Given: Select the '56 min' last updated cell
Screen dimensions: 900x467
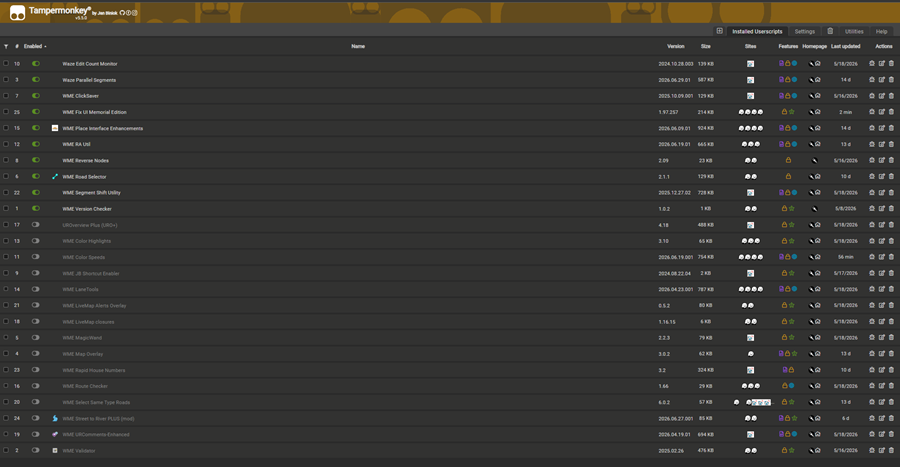Looking at the screenshot, I should (x=845, y=257).
